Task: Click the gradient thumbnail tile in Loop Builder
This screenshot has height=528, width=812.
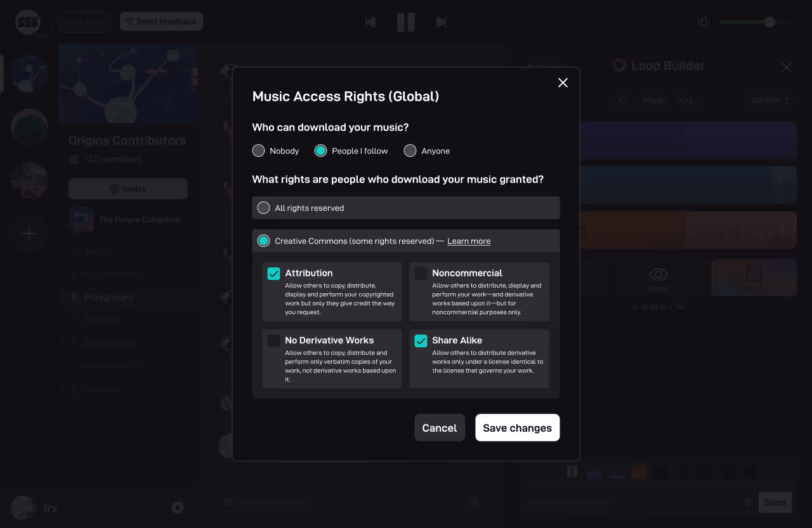Action: point(754,277)
